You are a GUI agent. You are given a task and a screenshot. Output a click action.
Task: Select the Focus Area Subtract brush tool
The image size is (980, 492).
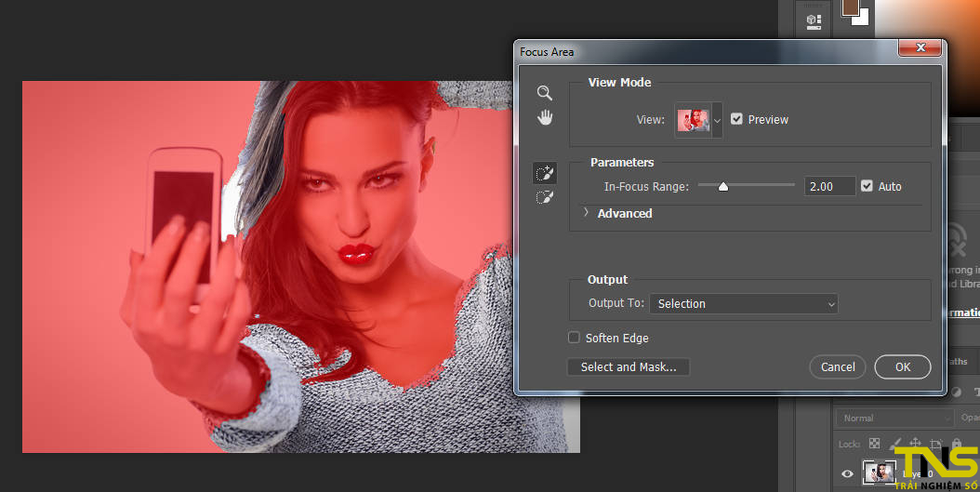pos(544,198)
